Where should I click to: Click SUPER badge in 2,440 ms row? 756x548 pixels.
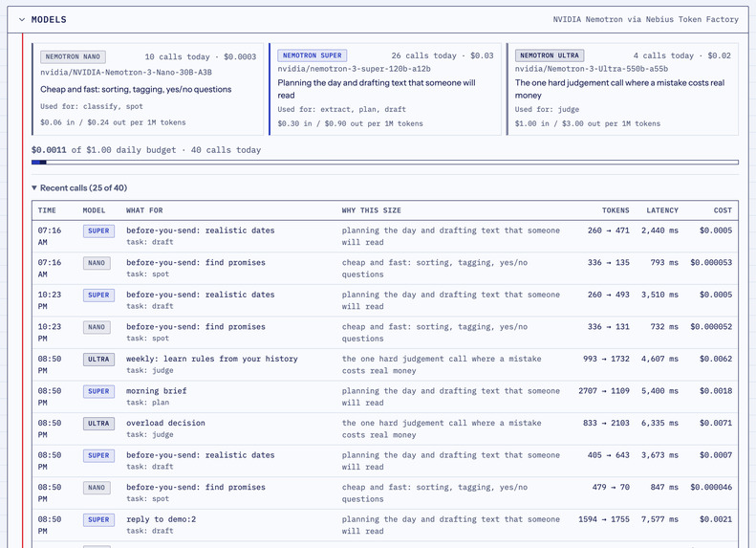pyautogui.click(x=98, y=231)
